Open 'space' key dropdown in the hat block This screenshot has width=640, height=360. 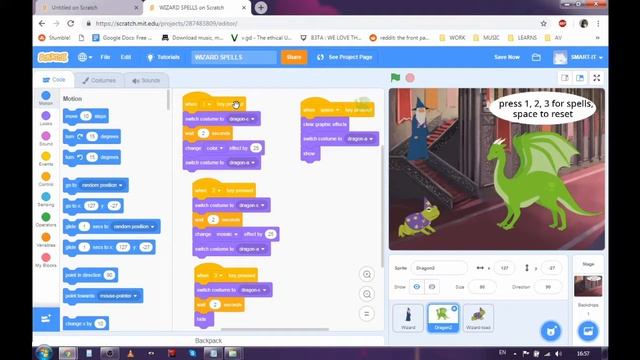coord(329,110)
